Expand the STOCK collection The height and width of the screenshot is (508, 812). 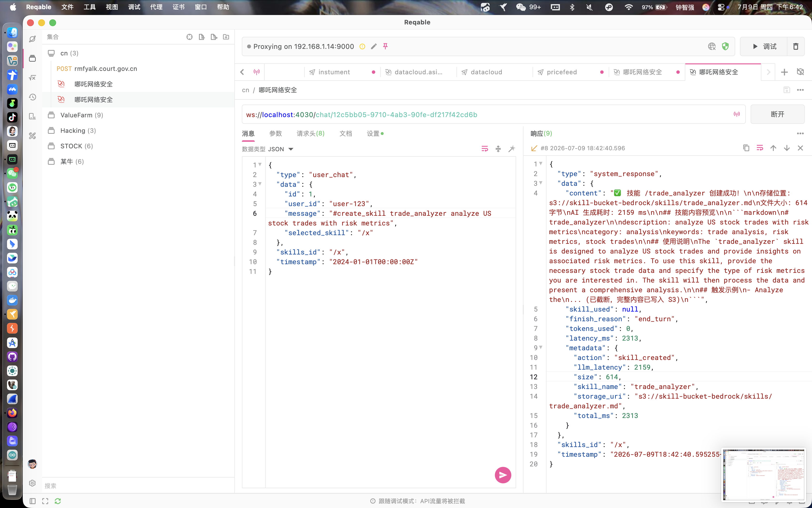point(138,146)
